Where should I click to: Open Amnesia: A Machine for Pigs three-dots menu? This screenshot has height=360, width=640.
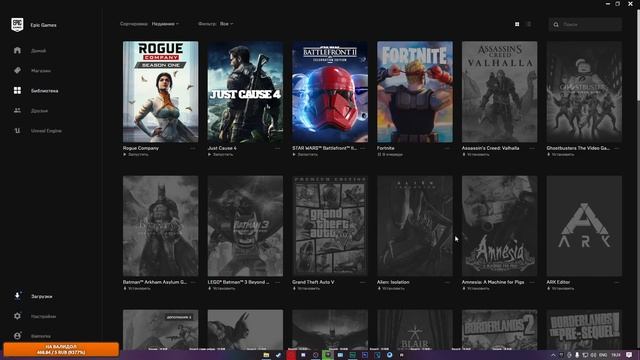click(x=532, y=282)
